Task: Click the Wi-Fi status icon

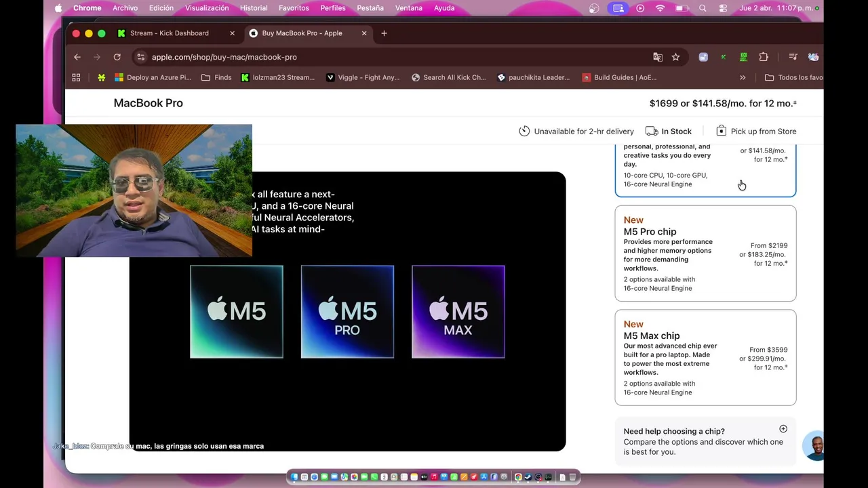Action: pos(660,8)
